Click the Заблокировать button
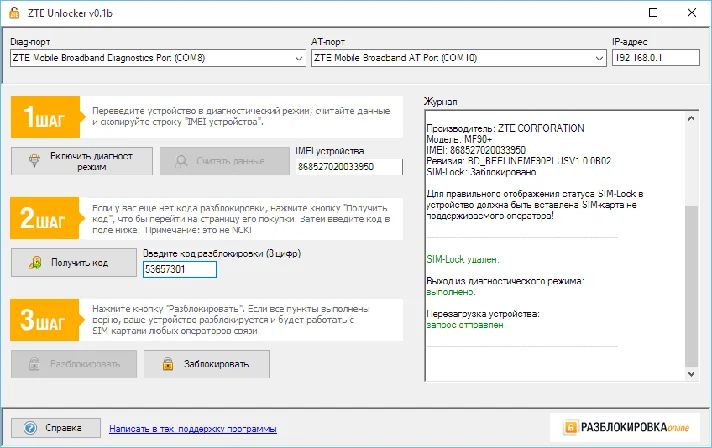712x448 pixels. tap(207, 364)
